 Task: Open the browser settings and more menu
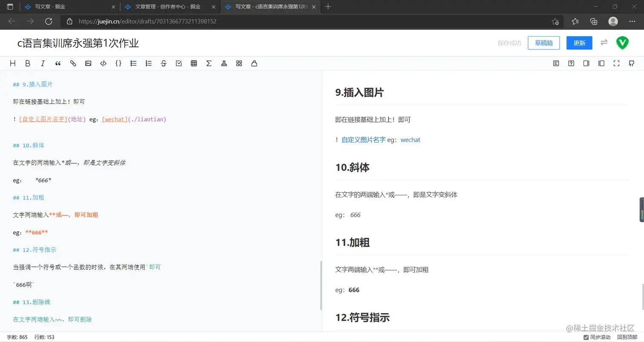point(632,21)
